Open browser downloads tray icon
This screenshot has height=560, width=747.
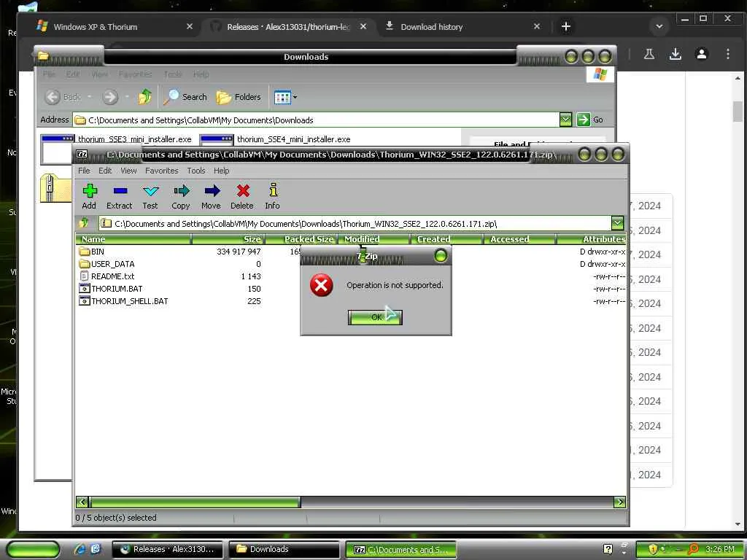pyautogui.click(x=675, y=54)
